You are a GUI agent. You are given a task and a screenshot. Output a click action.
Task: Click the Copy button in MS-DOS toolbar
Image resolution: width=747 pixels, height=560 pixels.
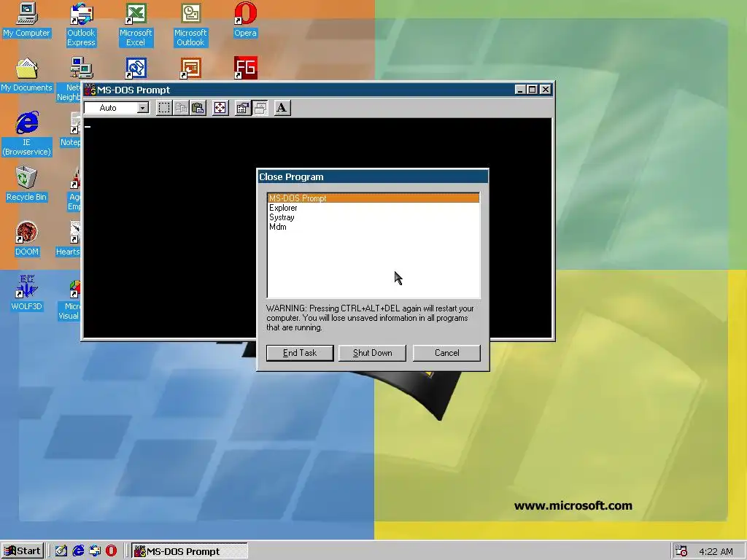(x=181, y=108)
